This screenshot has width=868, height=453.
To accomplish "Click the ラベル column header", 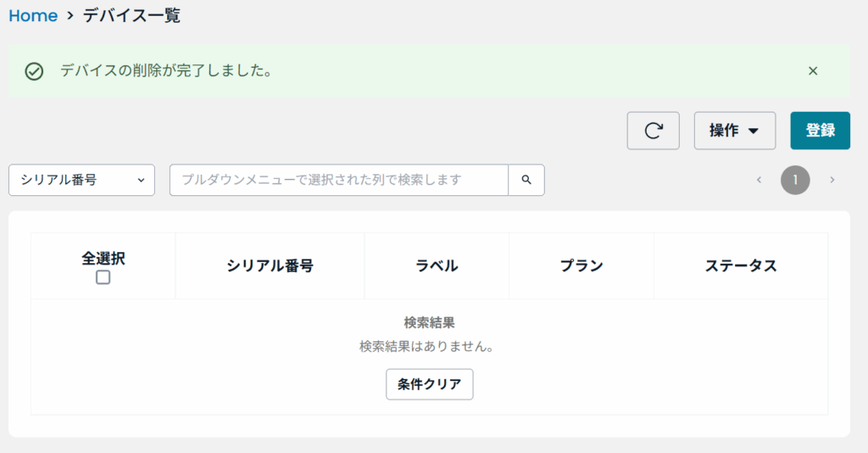I will point(437,266).
